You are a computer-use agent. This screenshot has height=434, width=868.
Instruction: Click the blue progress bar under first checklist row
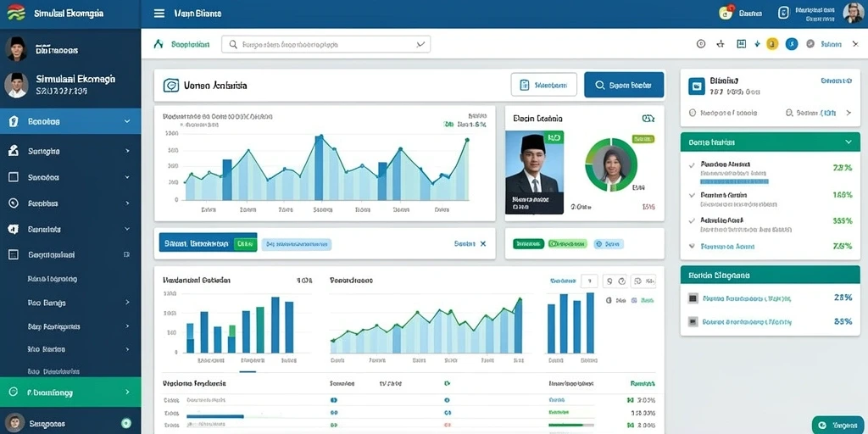734,181
